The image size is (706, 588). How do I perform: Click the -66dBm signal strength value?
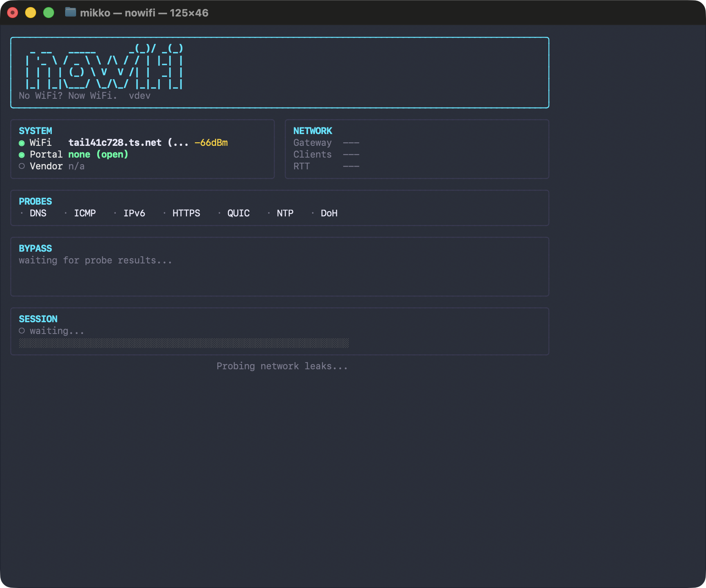click(211, 143)
